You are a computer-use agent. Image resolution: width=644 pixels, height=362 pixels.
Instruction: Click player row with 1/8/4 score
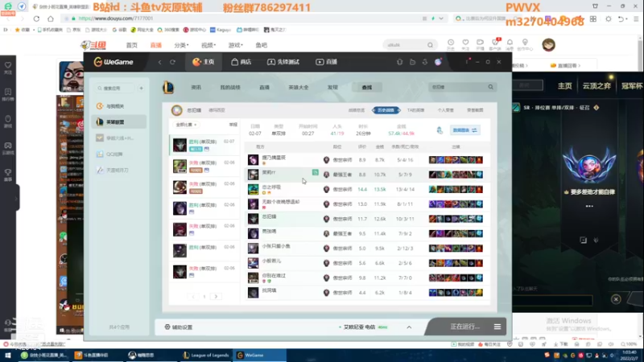point(367,293)
